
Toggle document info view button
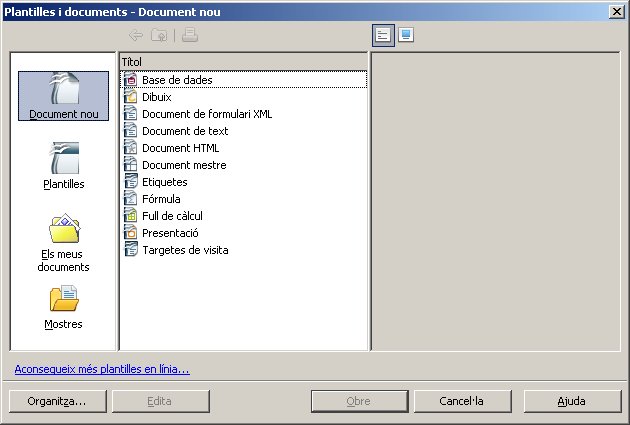[383, 35]
